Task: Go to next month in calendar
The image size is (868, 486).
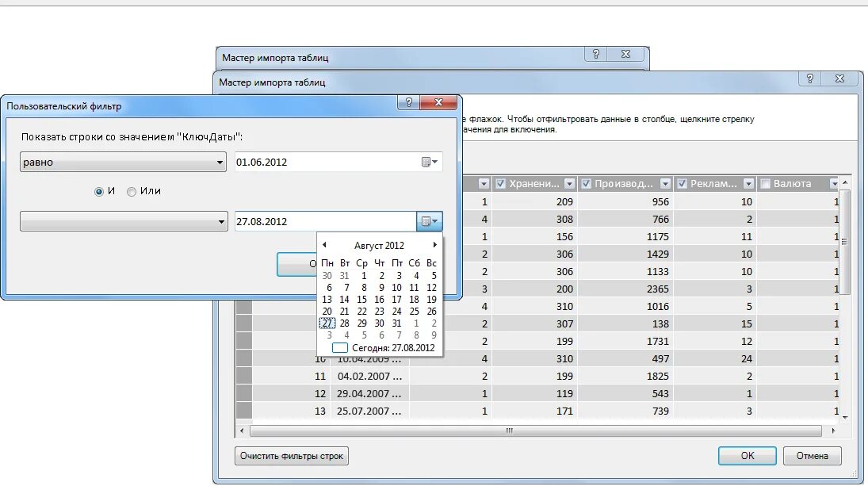Action: (x=434, y=245)
